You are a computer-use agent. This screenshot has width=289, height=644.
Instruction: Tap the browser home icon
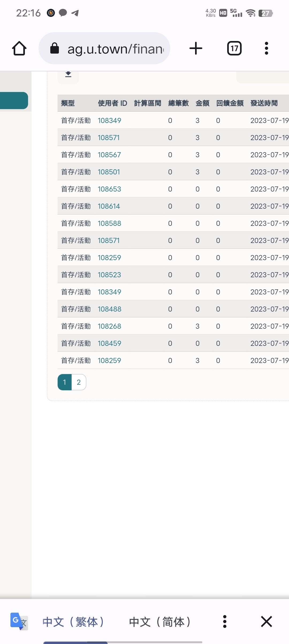point(19,48)
